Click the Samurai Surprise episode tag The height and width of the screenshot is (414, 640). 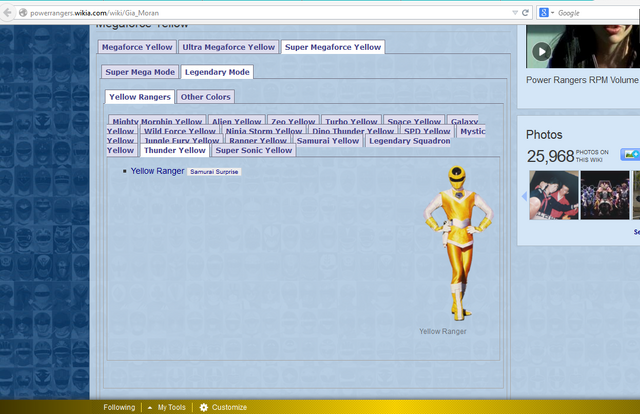214,172
